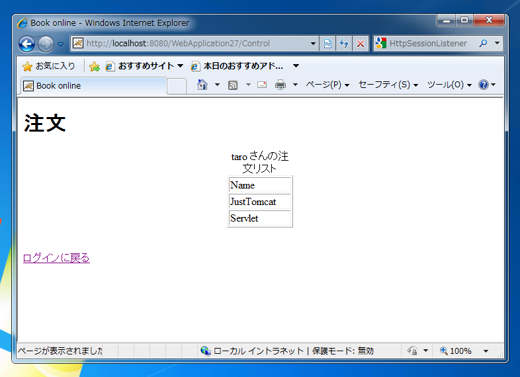Expand the zoom level dropdown arrow

486,351
